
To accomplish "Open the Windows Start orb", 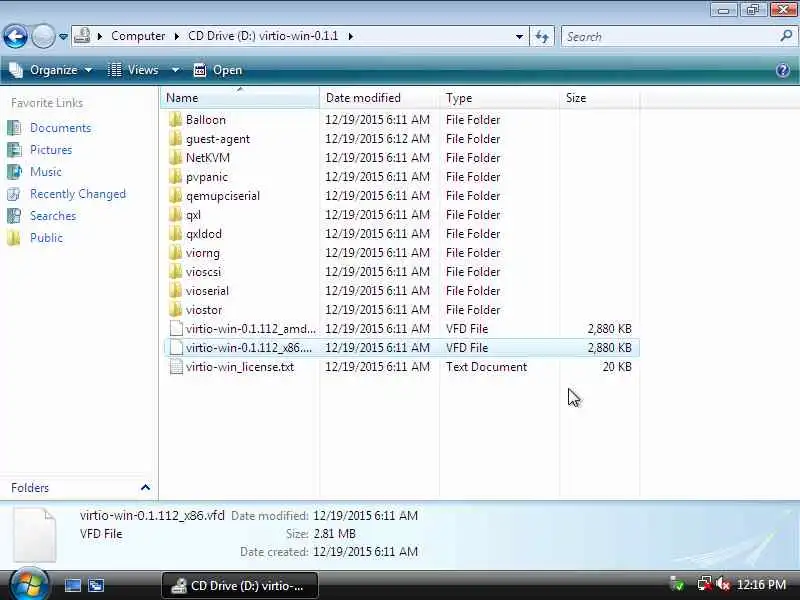I will pos(29,585).
